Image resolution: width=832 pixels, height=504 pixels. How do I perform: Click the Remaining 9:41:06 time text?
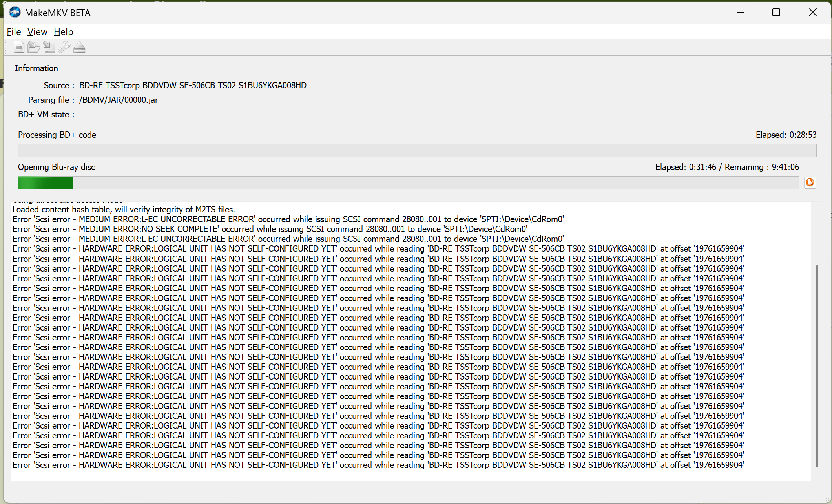pyautogui.click(x=762, y=167)
